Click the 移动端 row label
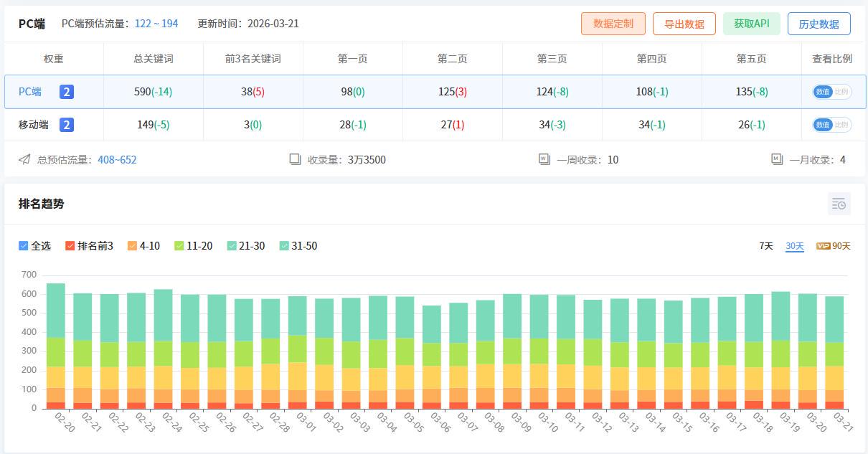The image size is (868, 454). [34, 125]
